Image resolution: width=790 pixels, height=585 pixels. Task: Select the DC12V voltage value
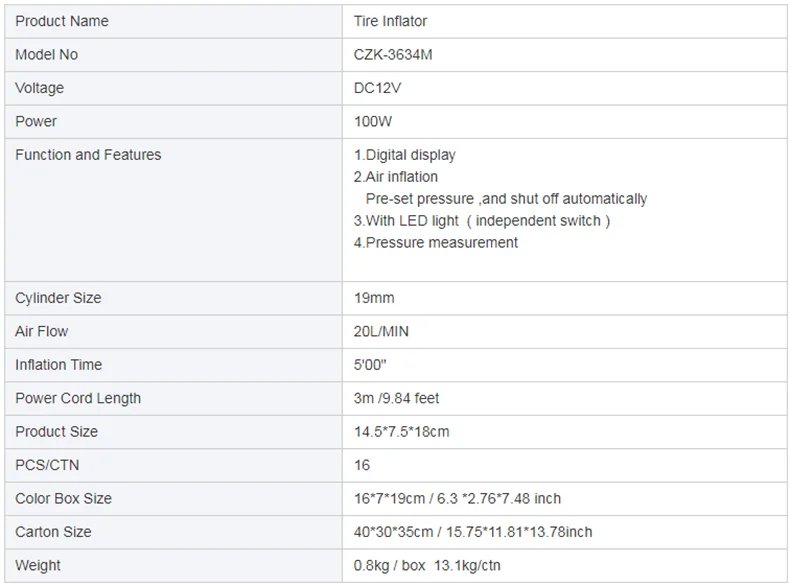click(x=377, y=88)
